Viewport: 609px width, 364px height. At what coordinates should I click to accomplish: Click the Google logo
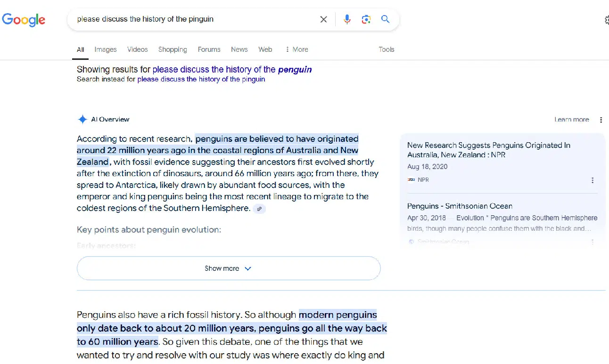click(x=24, y=19)
